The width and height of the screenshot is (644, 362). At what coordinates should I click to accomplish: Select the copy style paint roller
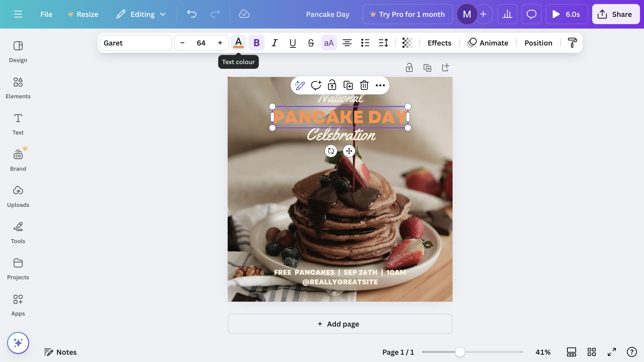[x=572, y=43]
